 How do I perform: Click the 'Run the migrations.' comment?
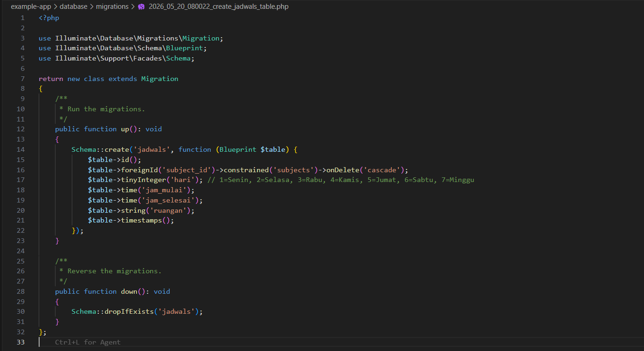point(106,109)
